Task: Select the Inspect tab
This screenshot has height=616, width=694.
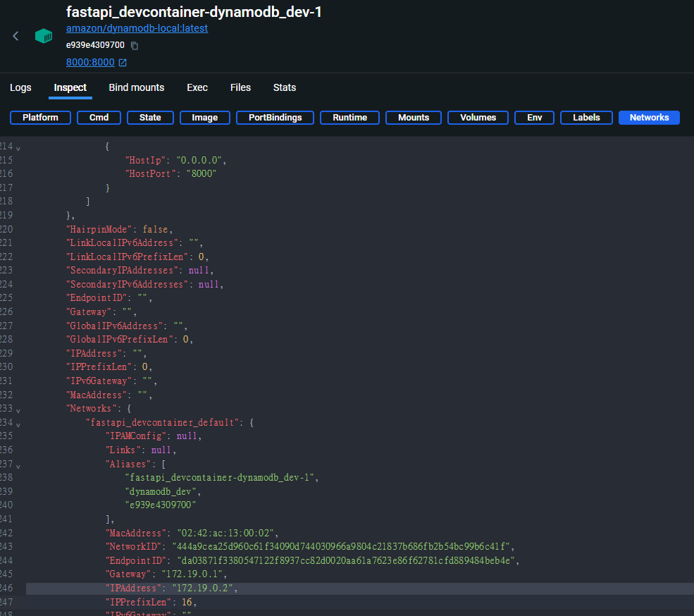Action: coord(70,87)
